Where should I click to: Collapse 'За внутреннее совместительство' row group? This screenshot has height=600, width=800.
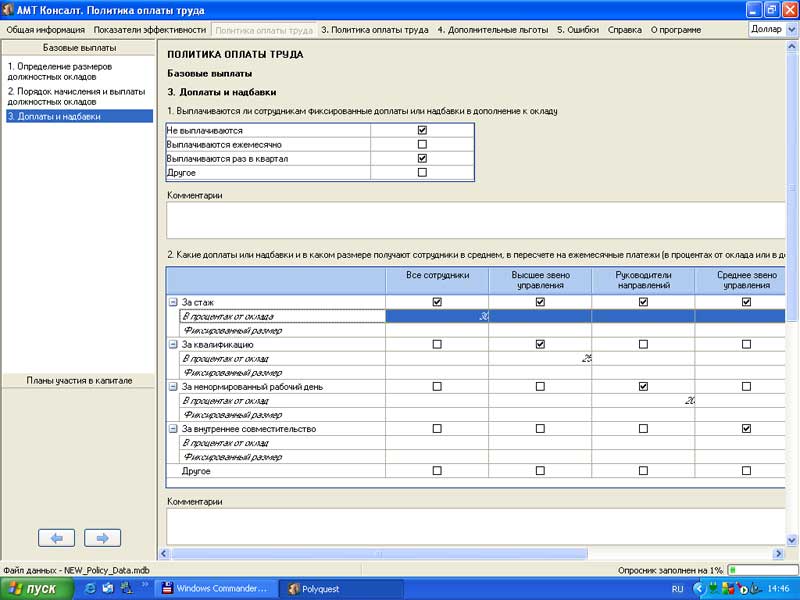[172, 428]
